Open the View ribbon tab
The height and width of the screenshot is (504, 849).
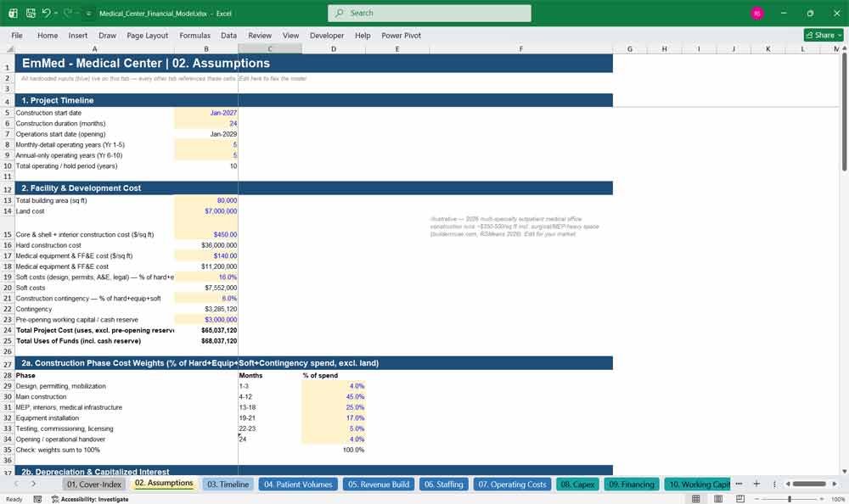pos(290,35)
